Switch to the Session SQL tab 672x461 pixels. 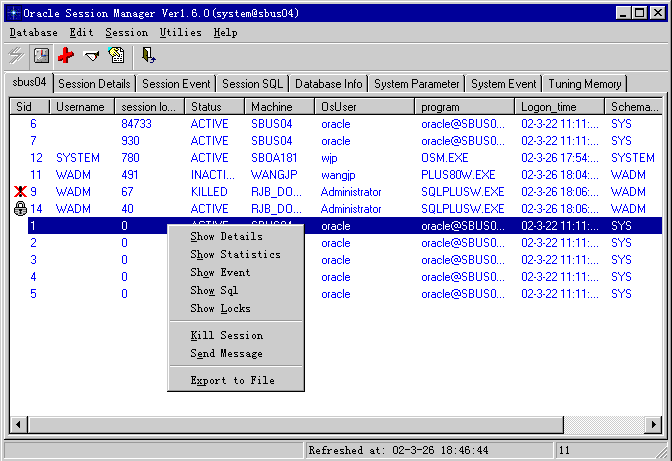pos(252,84)
